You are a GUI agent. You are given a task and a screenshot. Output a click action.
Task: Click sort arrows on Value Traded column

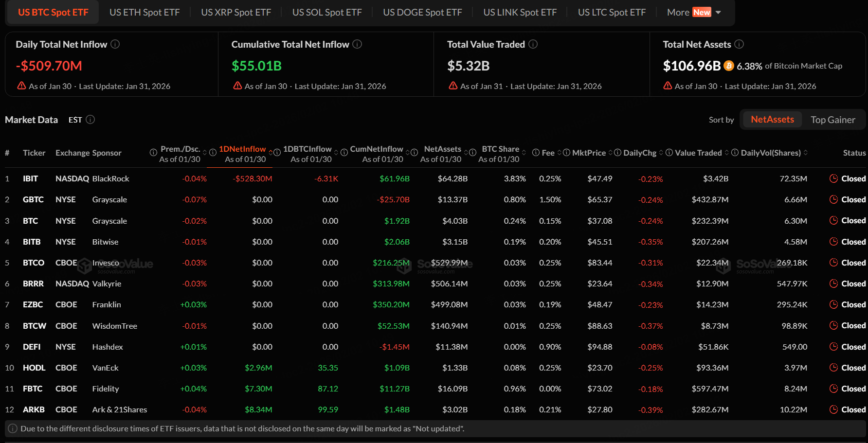(727, 153)
